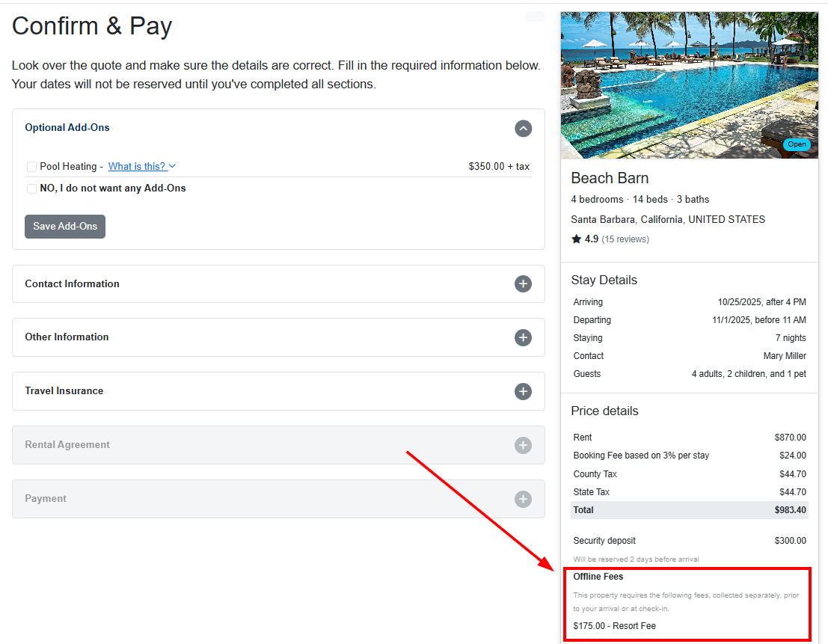
Task: Check the NO, I do not want any Add-Ons option
Action: [x=31, y=188]
